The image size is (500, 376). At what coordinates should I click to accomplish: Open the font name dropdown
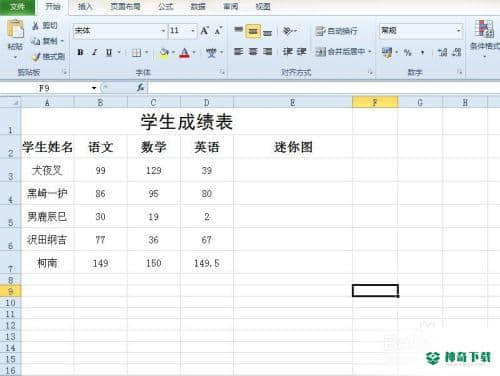pyautogui.click(x=163, y=31)
